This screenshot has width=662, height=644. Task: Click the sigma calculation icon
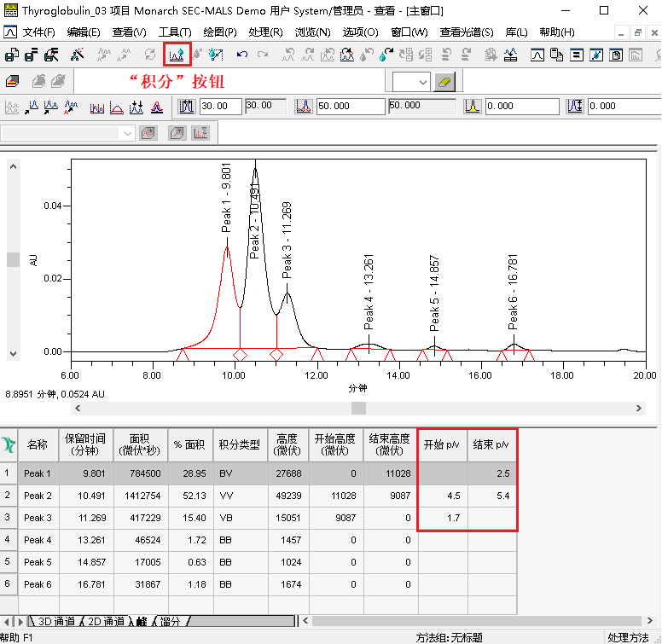(201, 133)
